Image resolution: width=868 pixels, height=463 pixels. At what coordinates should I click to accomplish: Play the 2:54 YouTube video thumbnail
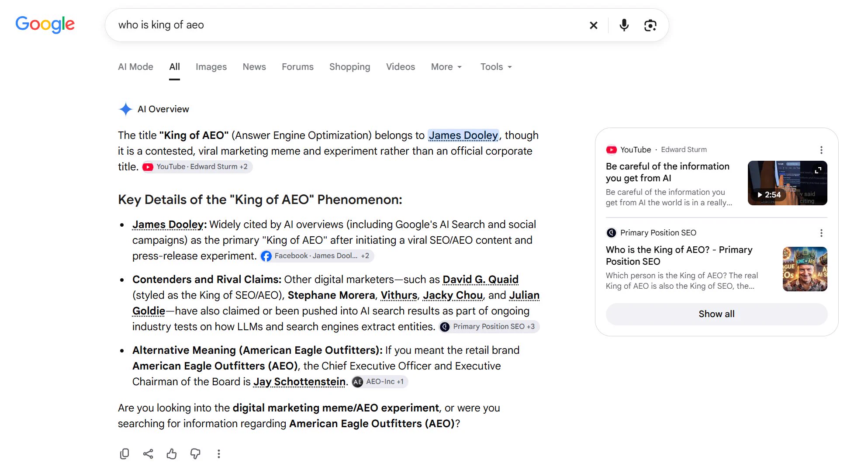787,183
